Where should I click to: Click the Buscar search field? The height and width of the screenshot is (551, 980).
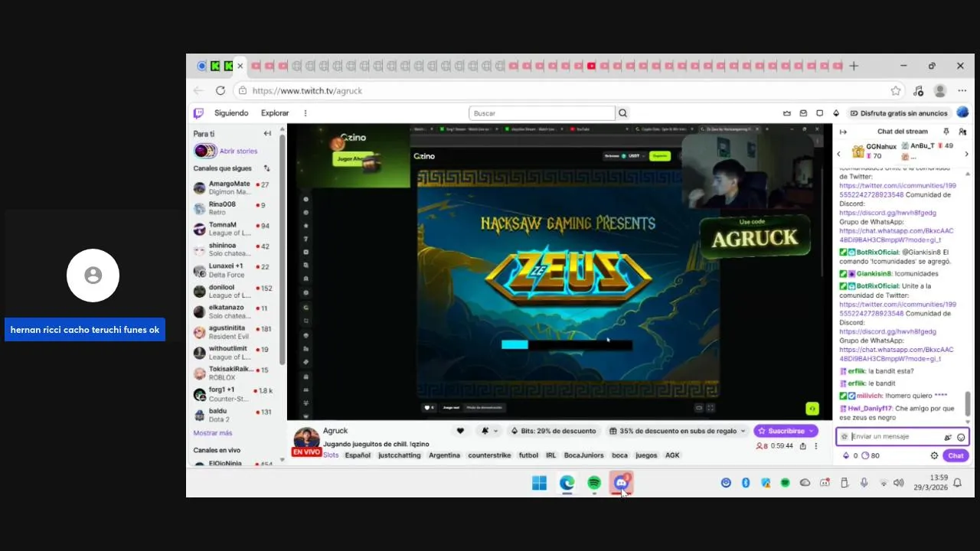(x=542, y=113)
